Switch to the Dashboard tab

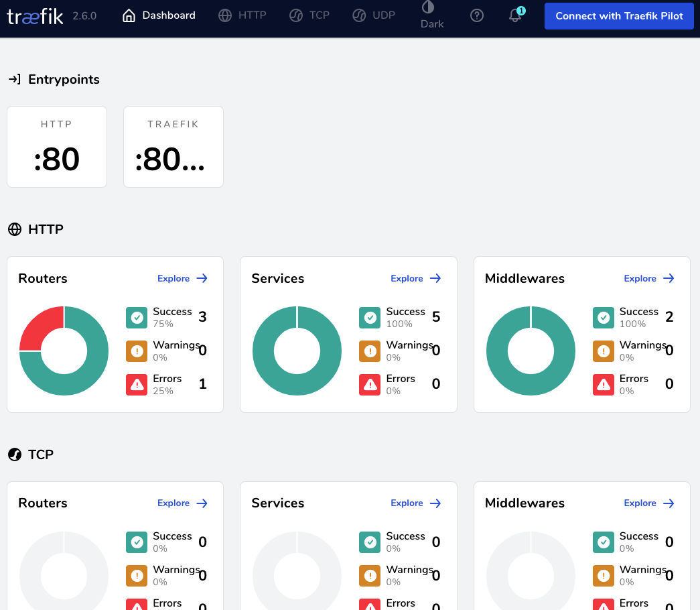point(158,15)
